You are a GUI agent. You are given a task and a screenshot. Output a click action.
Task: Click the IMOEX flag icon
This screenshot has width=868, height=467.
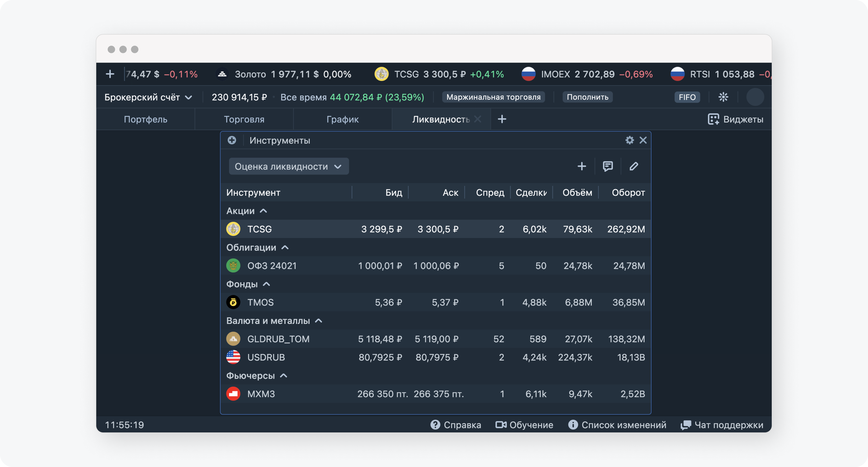tap(528, 74)
